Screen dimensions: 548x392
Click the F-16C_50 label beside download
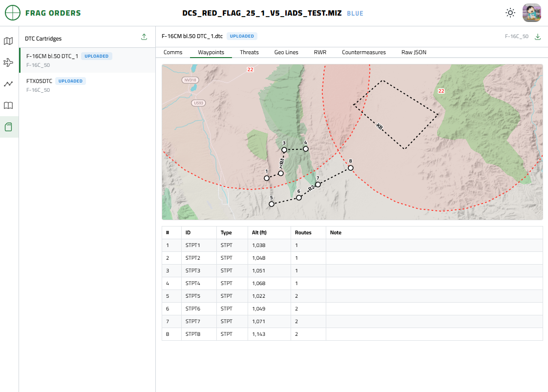click(517, 36)
